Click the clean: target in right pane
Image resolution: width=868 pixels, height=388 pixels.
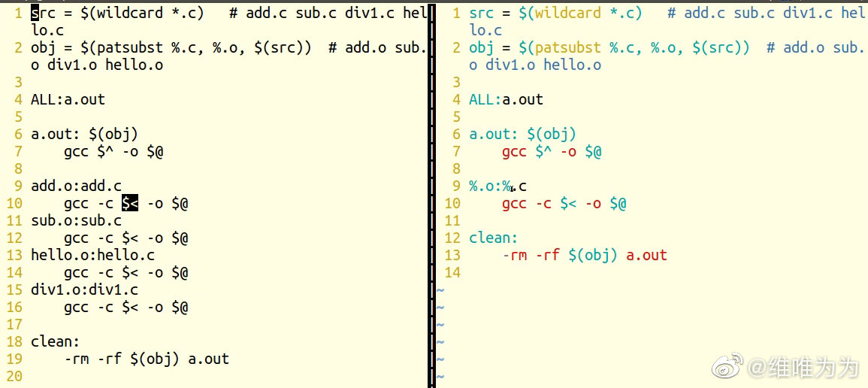pos(493,238)
